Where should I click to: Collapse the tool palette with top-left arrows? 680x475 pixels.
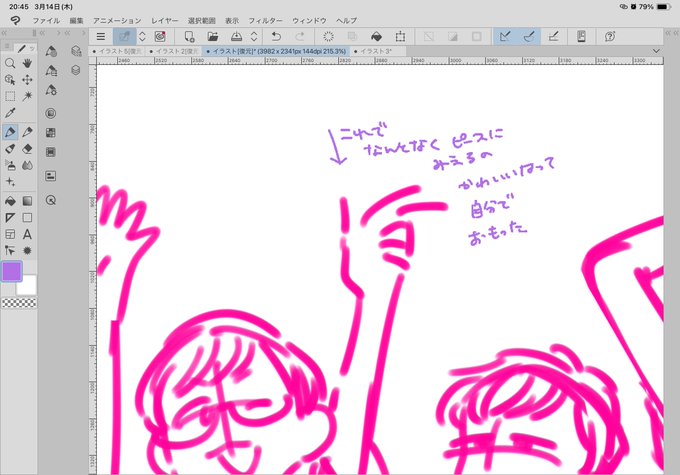4,33
